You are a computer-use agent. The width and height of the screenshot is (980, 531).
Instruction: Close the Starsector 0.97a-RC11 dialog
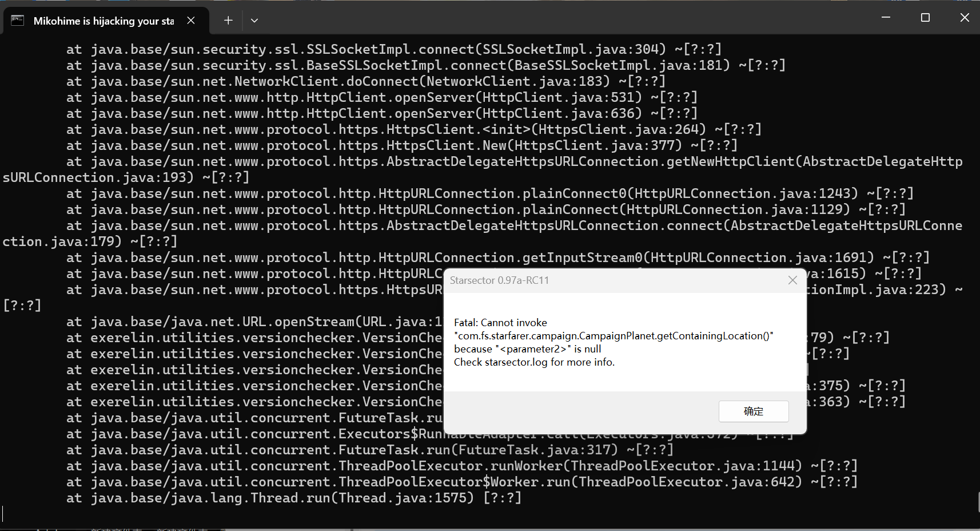pos(792,280)
